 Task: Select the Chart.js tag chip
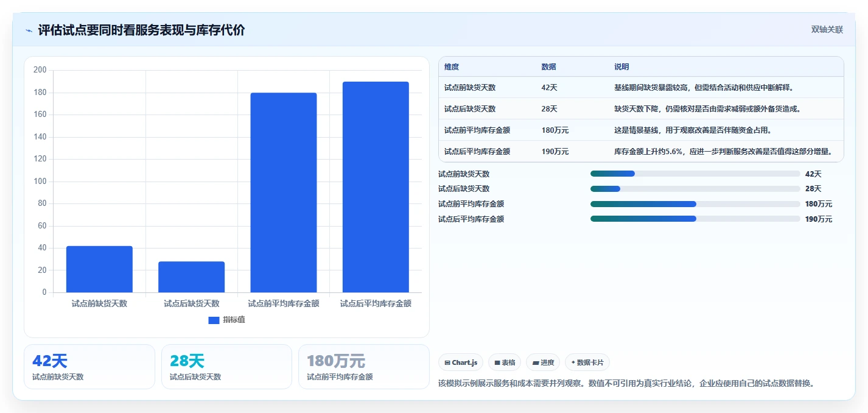(461, 362)
